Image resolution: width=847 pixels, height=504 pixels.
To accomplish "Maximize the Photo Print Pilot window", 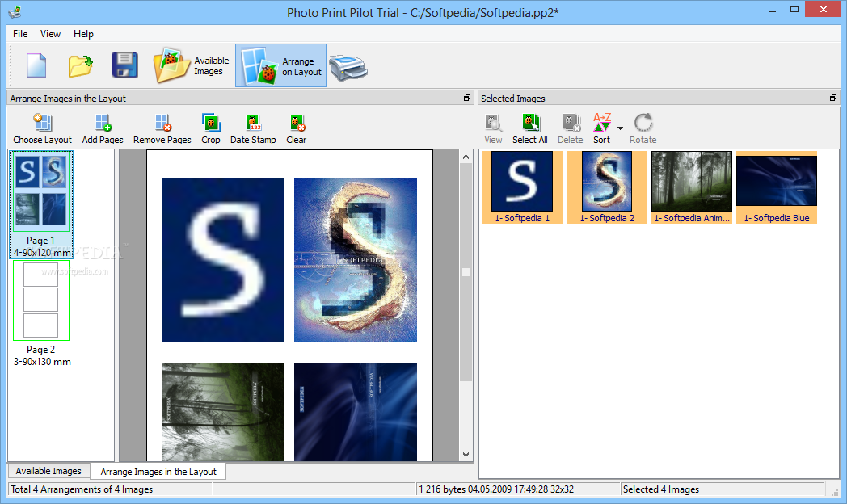I will point(794,10).
